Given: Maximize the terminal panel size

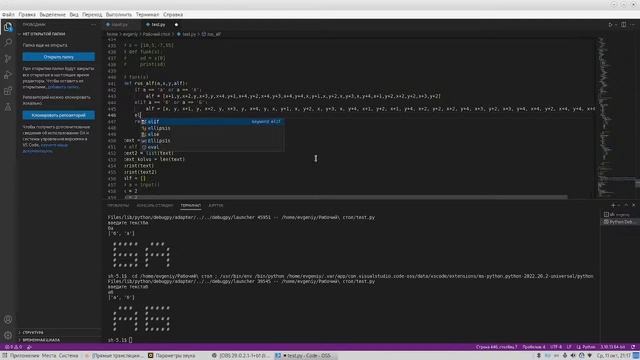Looking at the screenshot, I should tap(626, 205).
